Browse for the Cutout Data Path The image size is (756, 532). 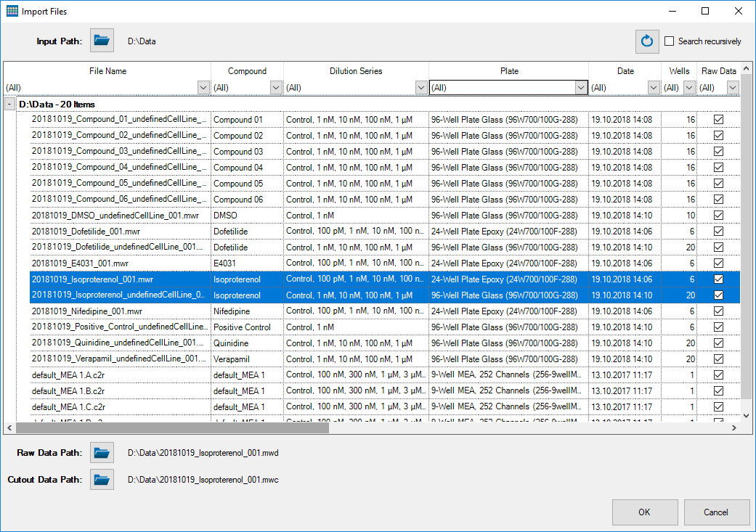(x=101, y=479)
